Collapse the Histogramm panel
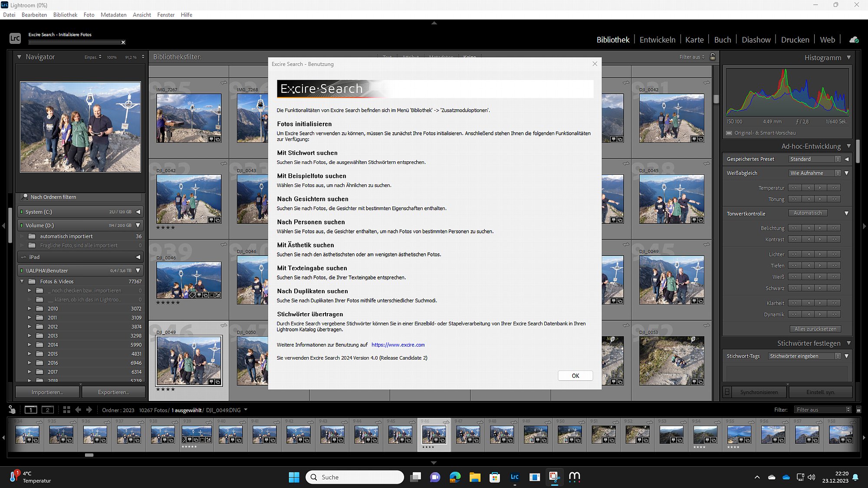 click(x=848, y=57)
